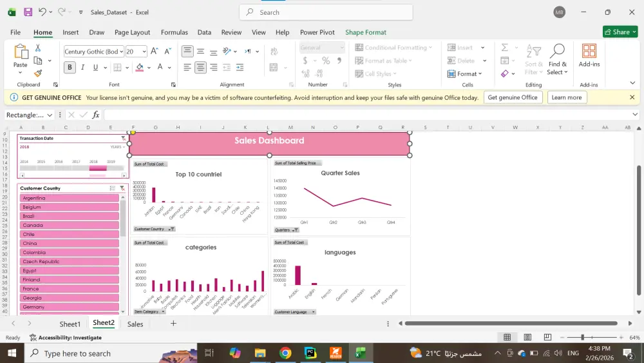Expand the Format dropdown in Cells group
The image size is (644, 363).
[x=464, y=74]
